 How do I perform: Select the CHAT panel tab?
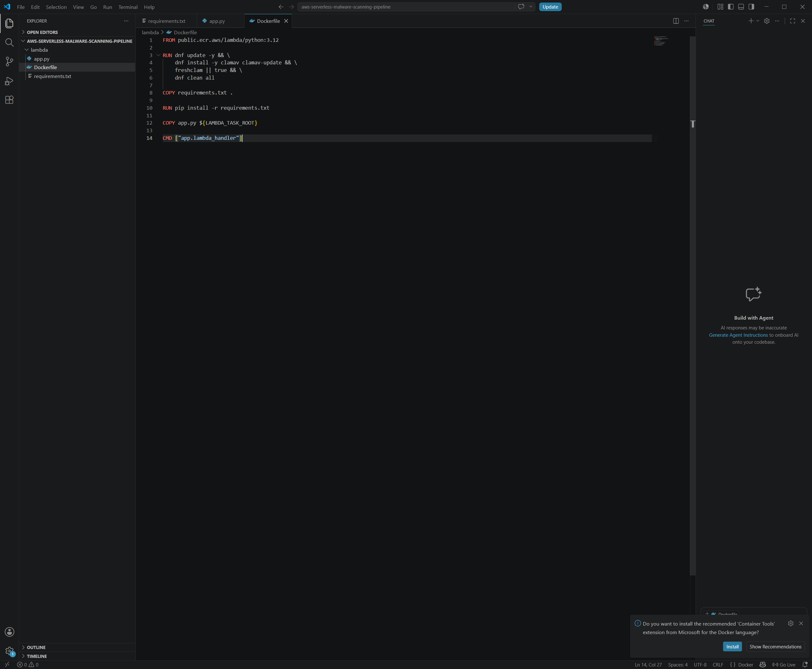point(709,21)
